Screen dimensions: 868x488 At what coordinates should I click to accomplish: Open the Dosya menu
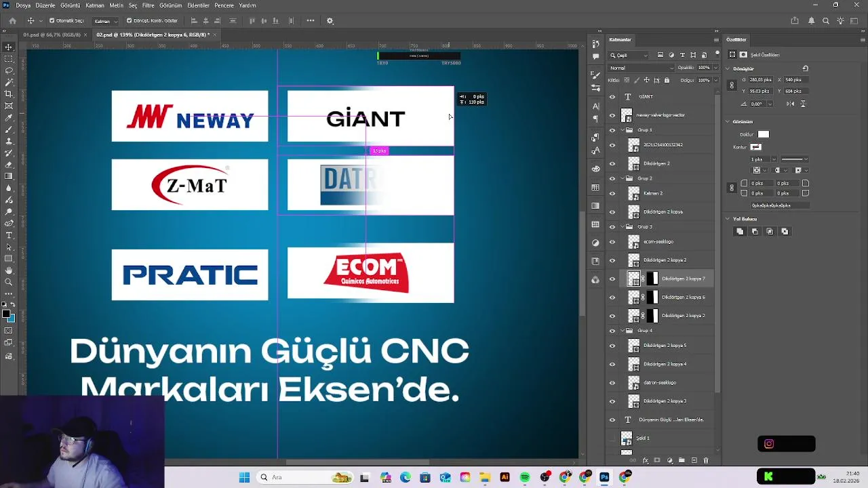[23, 5]
